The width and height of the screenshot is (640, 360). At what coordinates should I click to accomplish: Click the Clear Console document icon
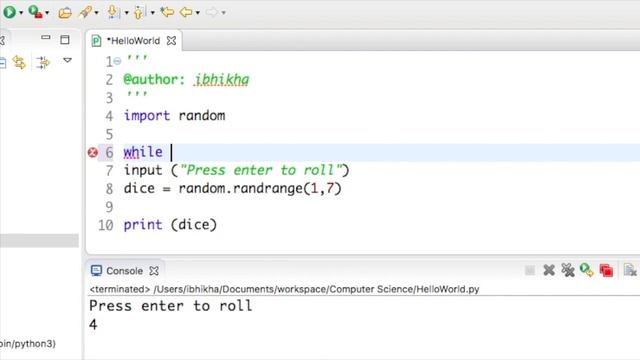coord(630,270)
